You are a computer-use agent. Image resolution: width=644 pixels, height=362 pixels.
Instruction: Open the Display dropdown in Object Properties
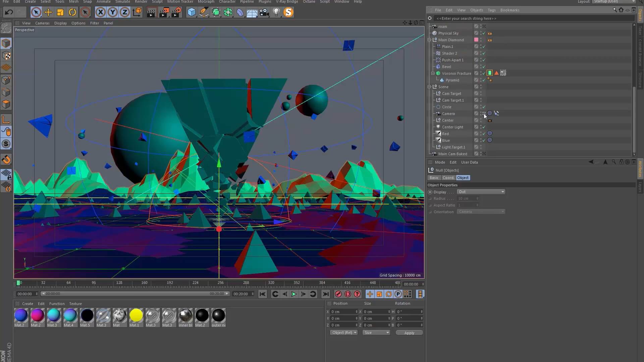(x=480, y=192)
